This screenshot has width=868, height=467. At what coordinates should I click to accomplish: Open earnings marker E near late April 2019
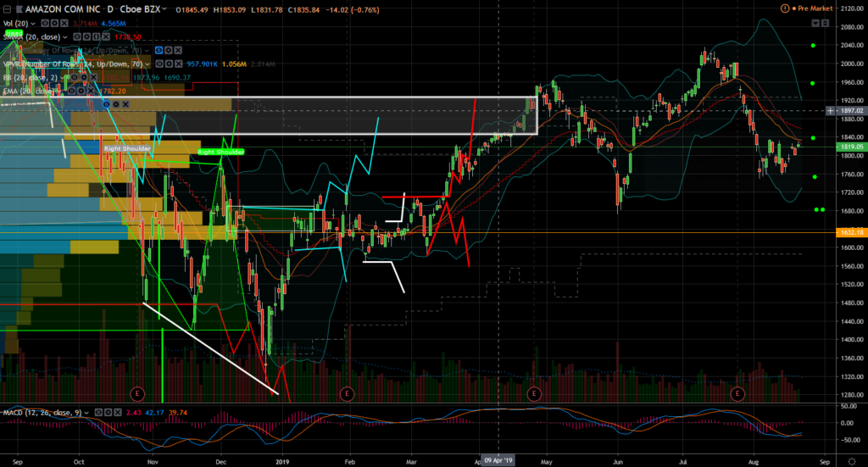click(x=534, y=394)
